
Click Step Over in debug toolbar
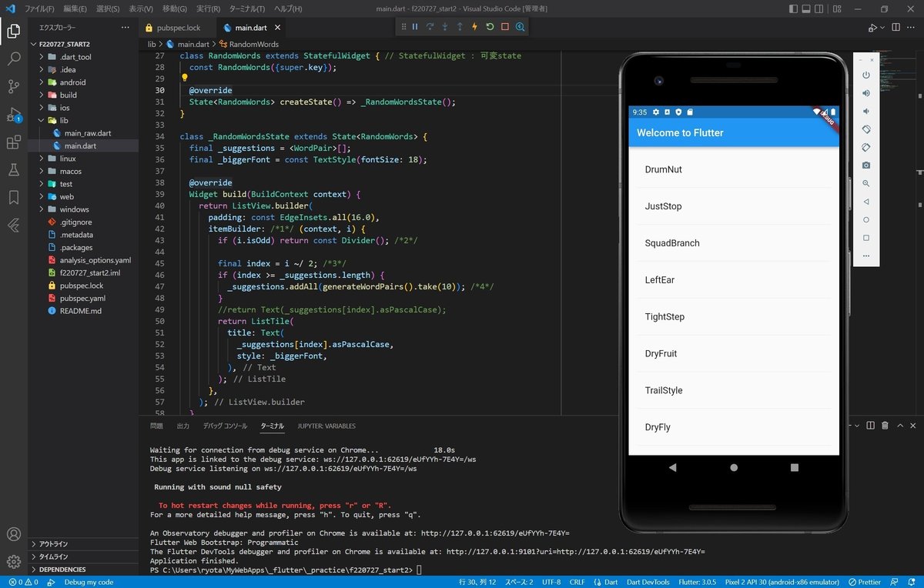click(x=430, y=27)
